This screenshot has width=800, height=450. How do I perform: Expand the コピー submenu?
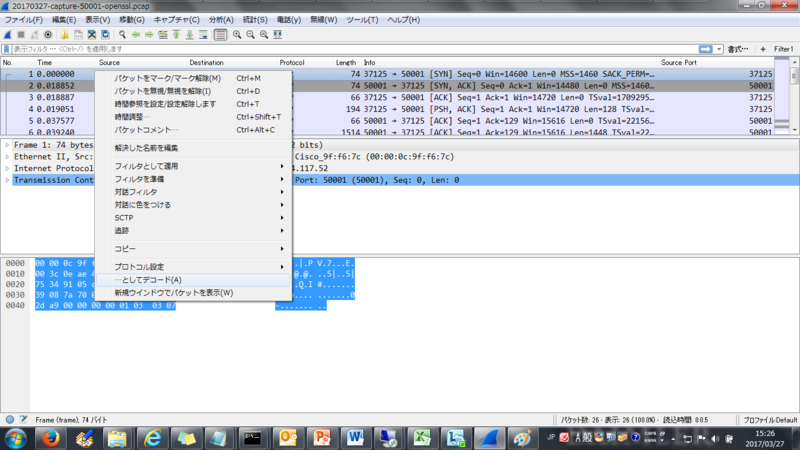(x=193, y=249)
